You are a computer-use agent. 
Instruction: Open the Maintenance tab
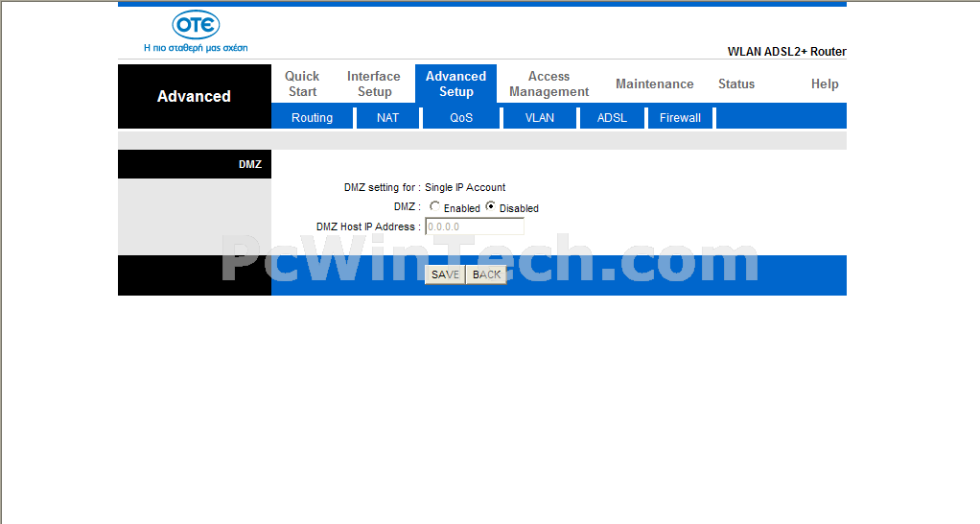click(654, 83)
